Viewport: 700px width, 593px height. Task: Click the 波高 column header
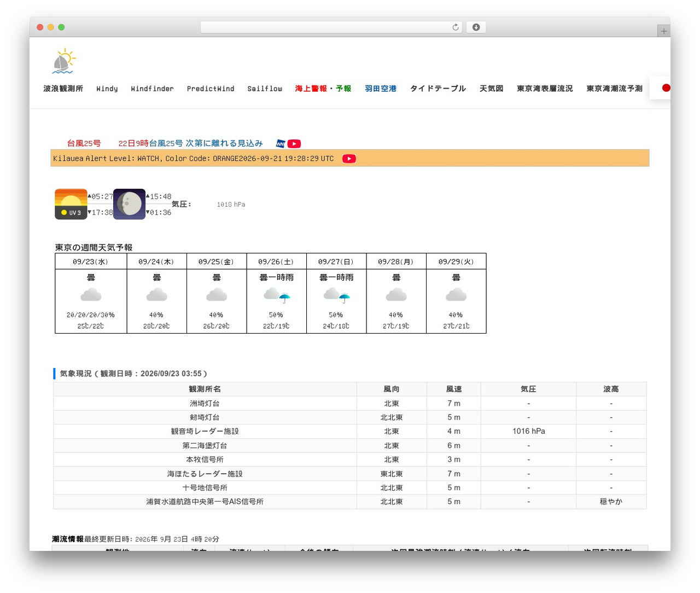(x=611, y=389)
